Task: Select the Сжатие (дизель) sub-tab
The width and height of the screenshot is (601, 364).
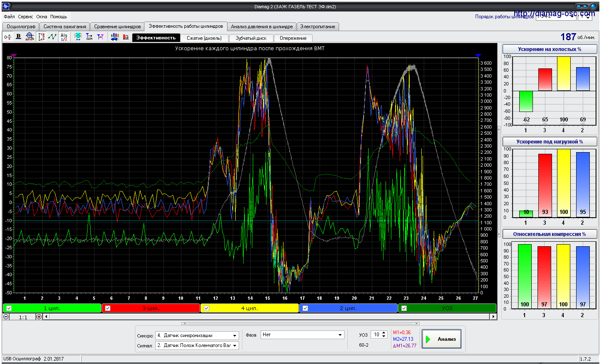Action: click(x=204, y=38)
